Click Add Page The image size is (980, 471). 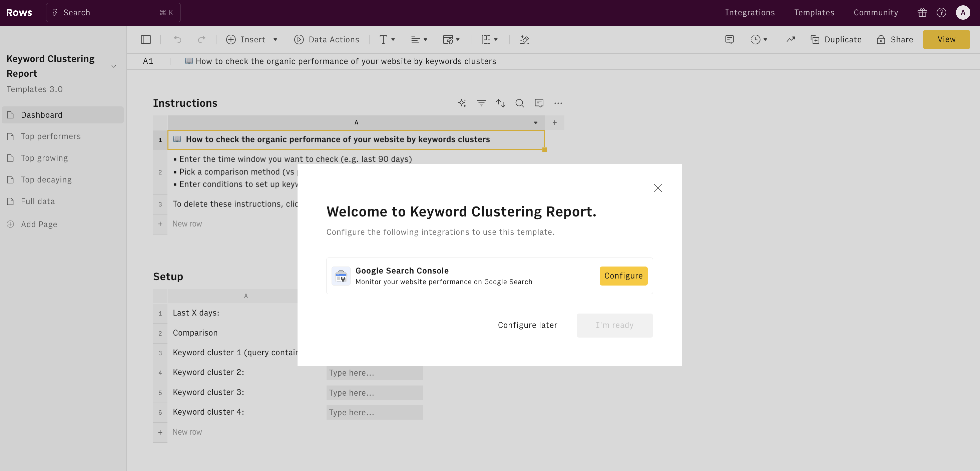[x=32, y=224]
